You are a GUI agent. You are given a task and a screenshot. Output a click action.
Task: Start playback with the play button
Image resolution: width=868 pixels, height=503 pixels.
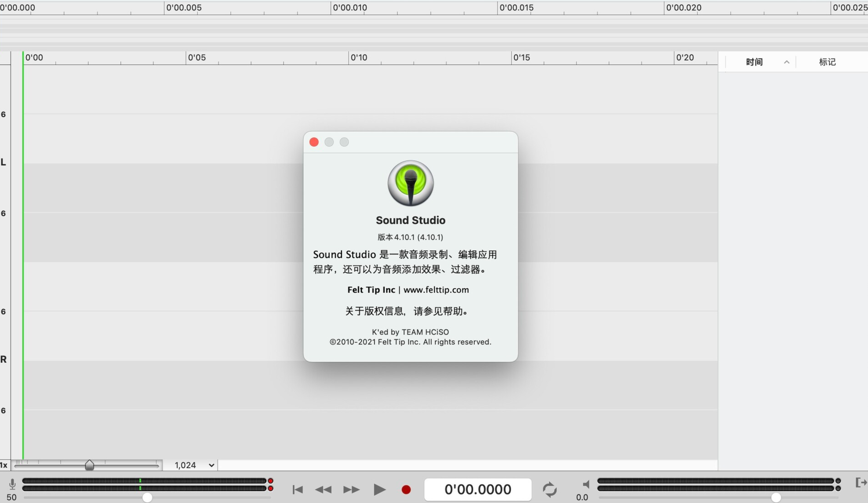pyautogui.click(x=380, y=489)
